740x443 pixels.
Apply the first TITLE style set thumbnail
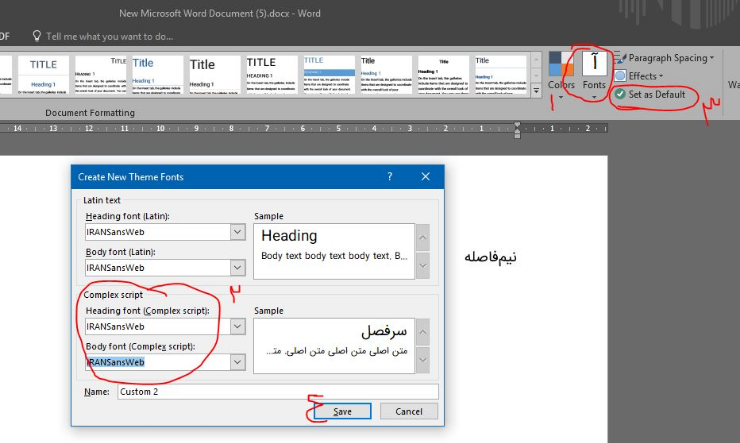[x=43, y=75]
